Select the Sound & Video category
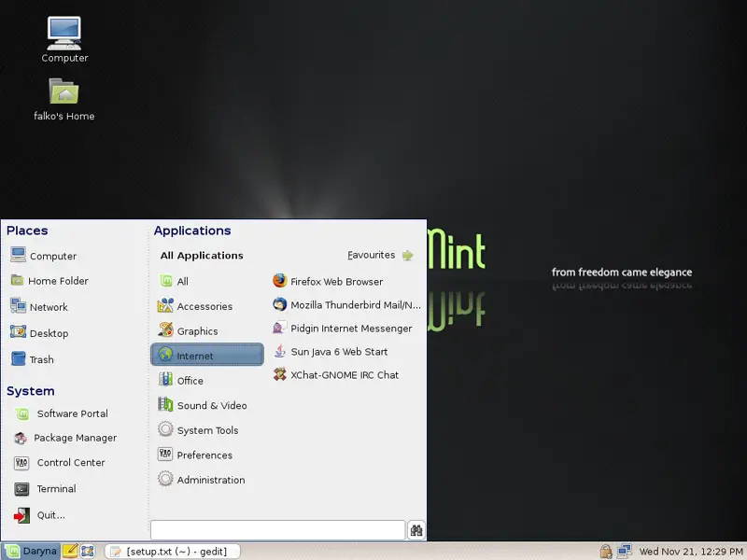 (x=207, y=405)
